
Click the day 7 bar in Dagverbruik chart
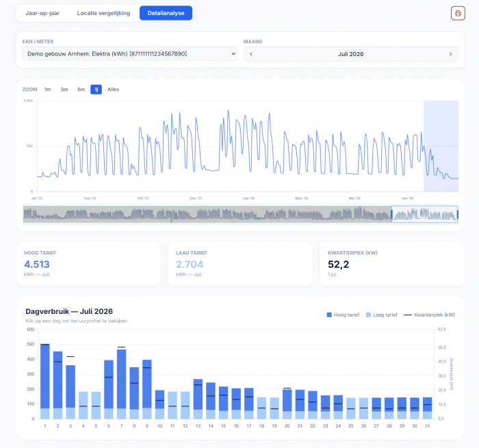tap(122, 384)
